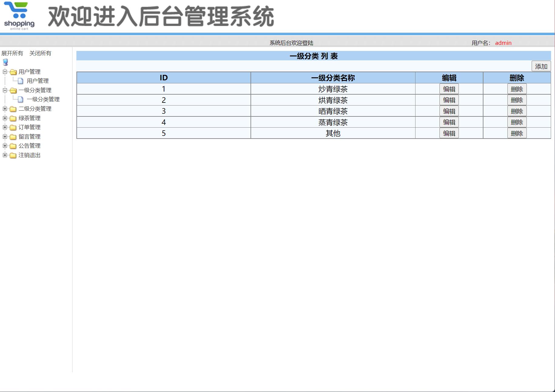The height and width of the screenshot is (392, 555).
Task: Expand the 二级分类管理 tree node
Action: coord(4,109)
